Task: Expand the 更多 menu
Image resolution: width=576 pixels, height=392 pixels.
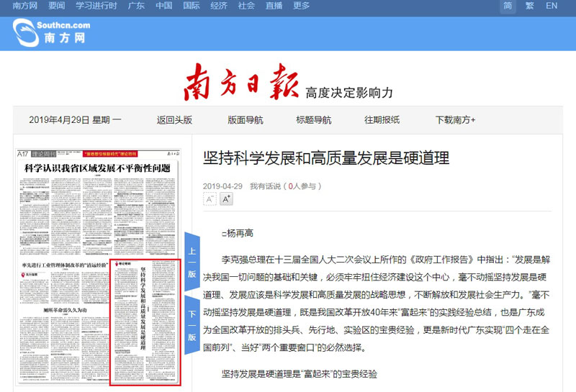Action: [301, 6]
